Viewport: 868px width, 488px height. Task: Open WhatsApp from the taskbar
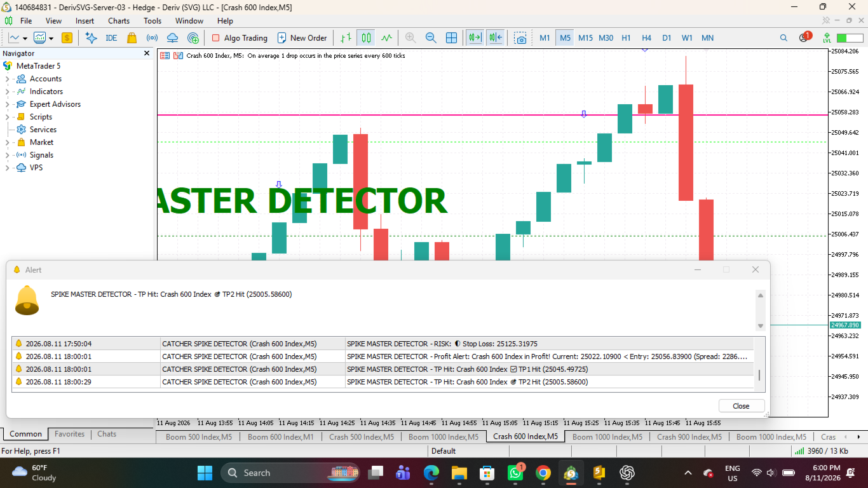point(515,473)
